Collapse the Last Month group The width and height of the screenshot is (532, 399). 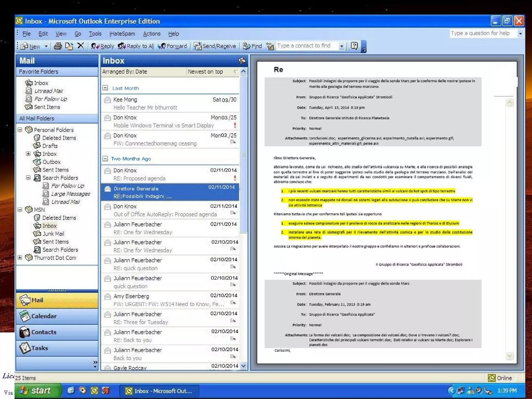click(105, 88)
